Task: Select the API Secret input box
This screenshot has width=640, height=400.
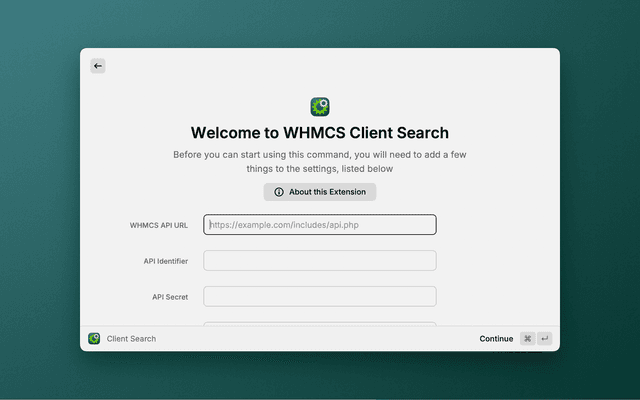Action: 320,296
